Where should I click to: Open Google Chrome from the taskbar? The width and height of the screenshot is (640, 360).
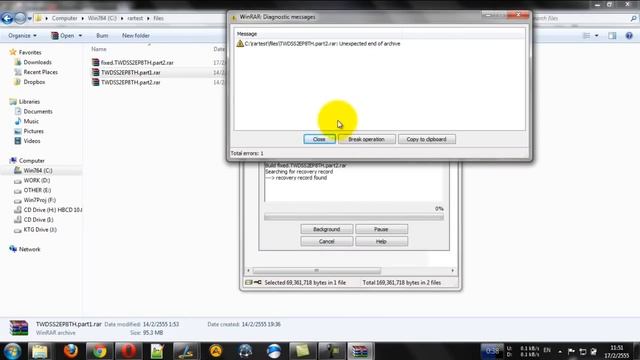[x=99, y=351]
